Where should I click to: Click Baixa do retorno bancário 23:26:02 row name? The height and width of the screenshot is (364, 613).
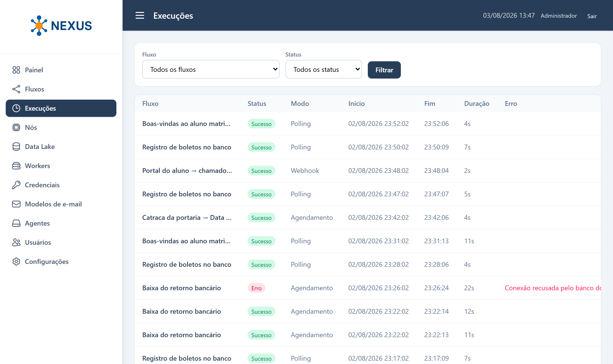[182, 288]
